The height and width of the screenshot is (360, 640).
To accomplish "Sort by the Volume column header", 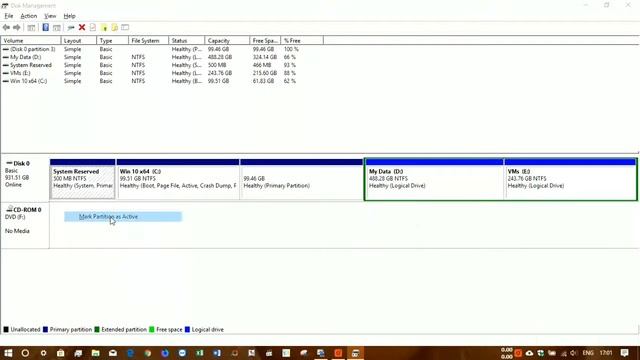I will pos(31,41).
